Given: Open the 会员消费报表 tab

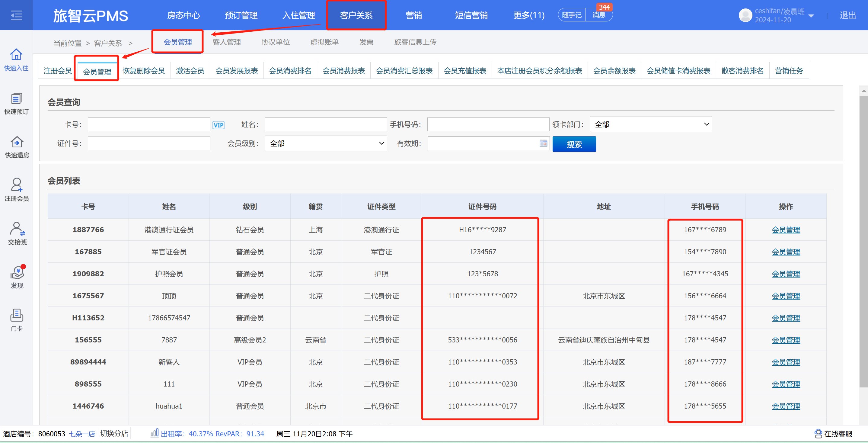Looking at the screenshot, I should tap(344, 70).
